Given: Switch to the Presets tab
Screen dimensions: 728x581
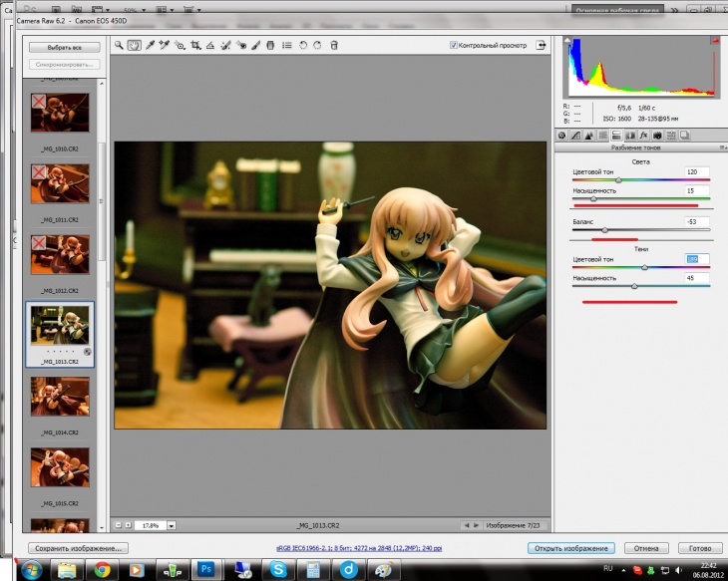Looking at the screenshot, I should click(x=671, y=136).
